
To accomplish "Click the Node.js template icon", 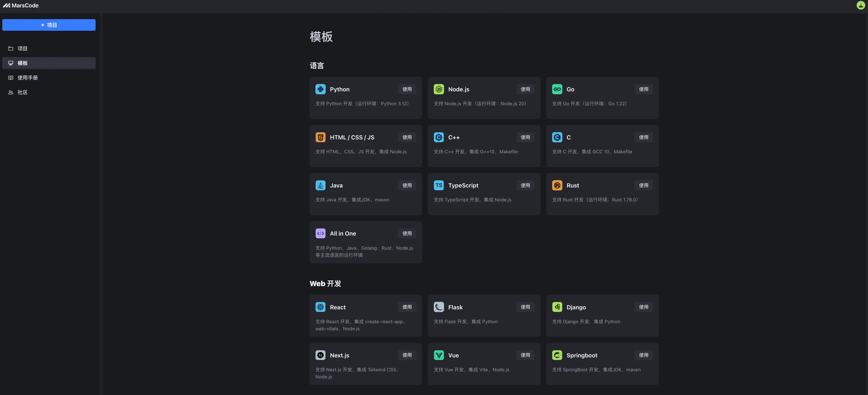I will point(438,89).
